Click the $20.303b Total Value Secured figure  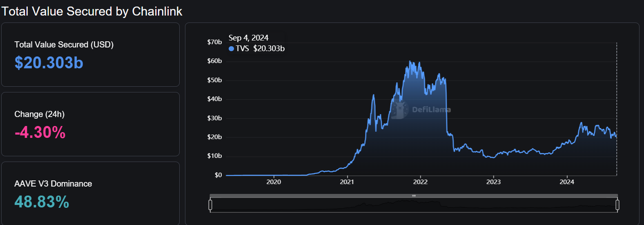[49, 63]
